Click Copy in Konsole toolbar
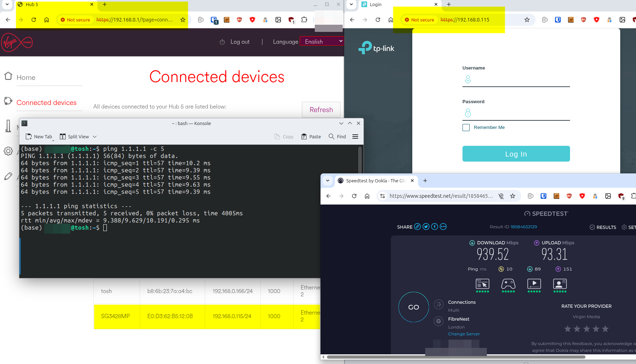636x364 pixels. click(x=284, y=136)
